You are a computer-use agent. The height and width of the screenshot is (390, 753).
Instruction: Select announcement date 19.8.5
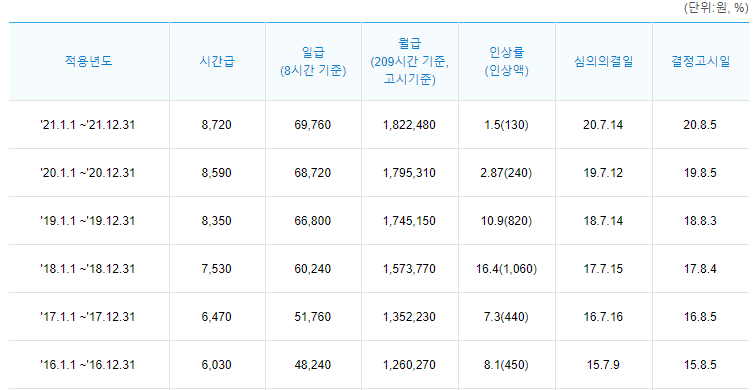700,173
